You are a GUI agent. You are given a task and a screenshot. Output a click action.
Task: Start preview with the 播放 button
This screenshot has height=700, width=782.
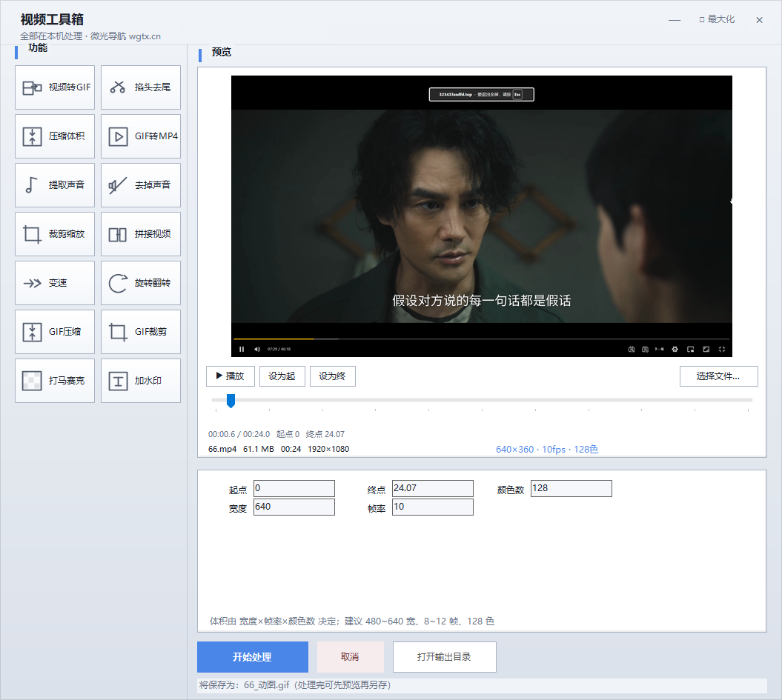231,376
